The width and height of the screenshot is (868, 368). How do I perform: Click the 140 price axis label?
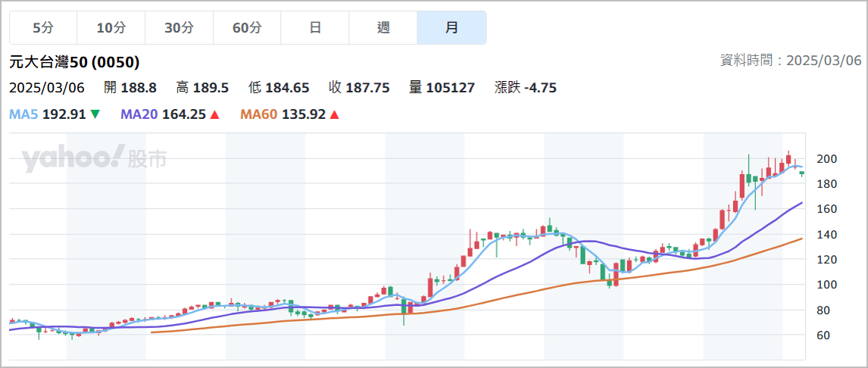click(828, 235)
